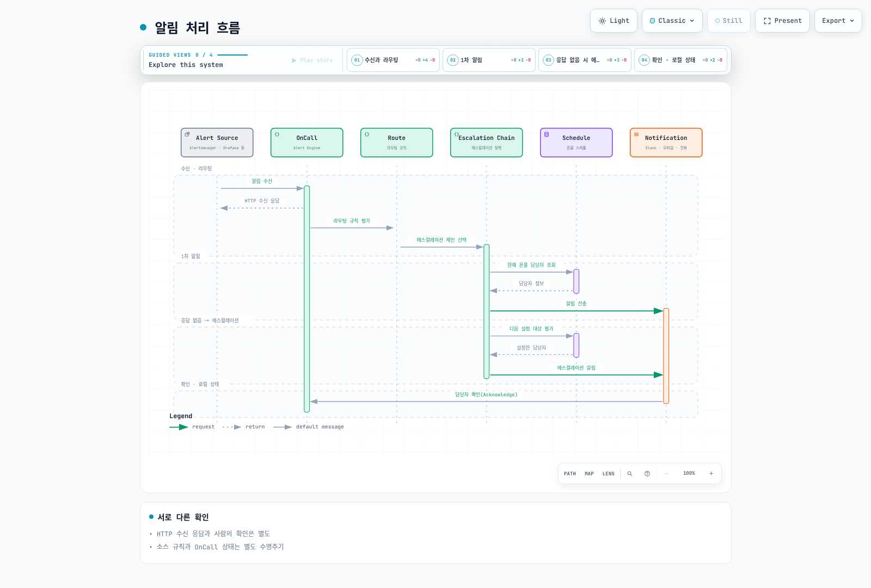
Task: Click the 에스컬레이션 체인 선택 message label
Action: point(441,240)
